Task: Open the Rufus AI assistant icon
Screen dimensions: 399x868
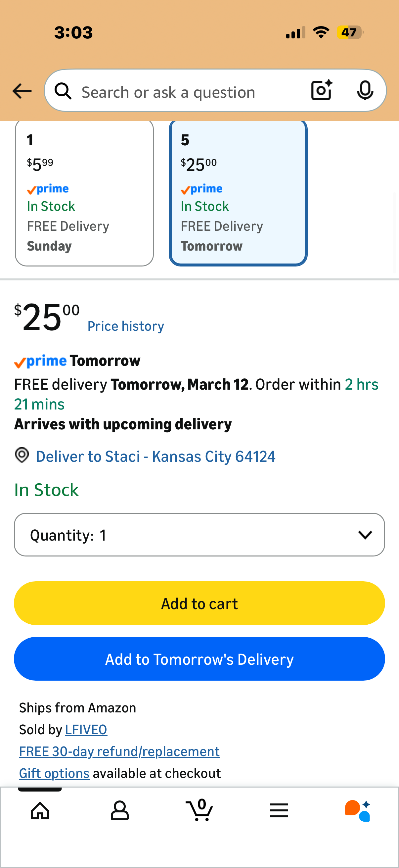Action: (358, 810)
